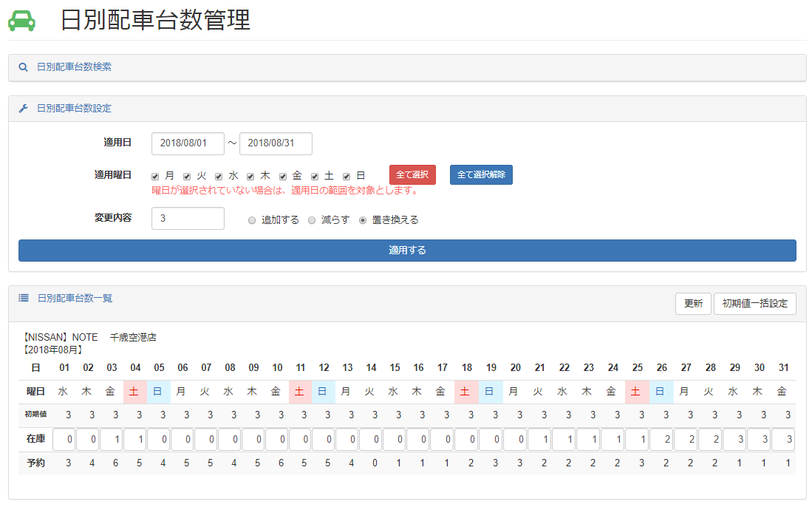Select the 減らす radio button
Viewport: 812px width, 507px height.
click(x=311, y=219)
